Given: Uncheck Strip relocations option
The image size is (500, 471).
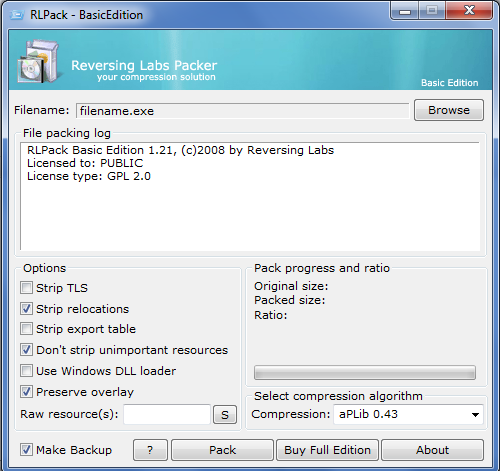Looking at the screenshot, I should click(x=26, y=309).
